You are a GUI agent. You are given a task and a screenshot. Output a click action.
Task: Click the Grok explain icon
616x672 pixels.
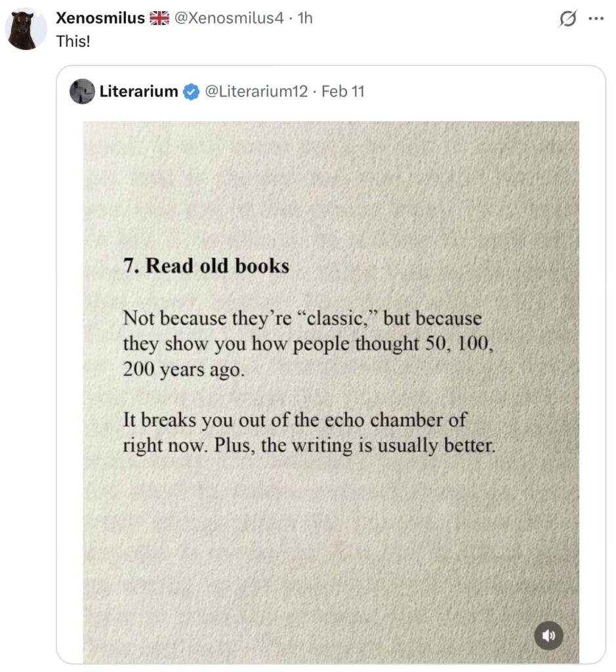pyautogui.click(x=566, y=20)
